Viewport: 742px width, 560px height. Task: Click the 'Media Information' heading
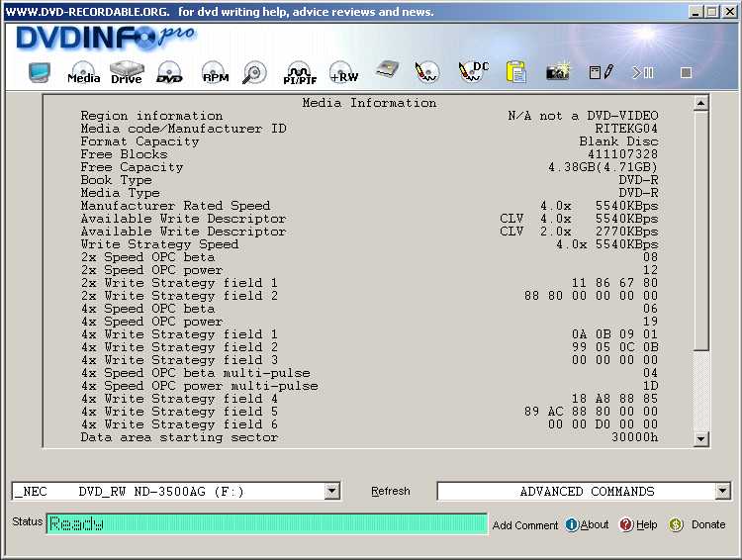(x=369, y=103)
